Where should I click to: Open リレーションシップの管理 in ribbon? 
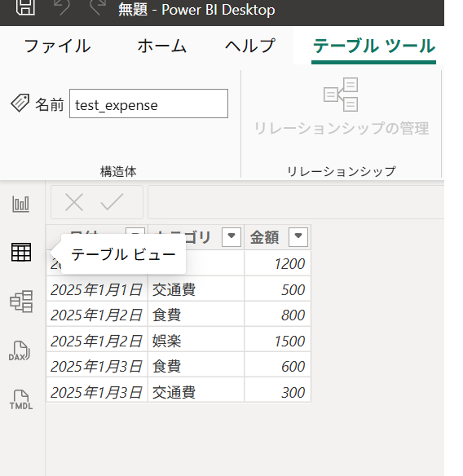[342, 107]
